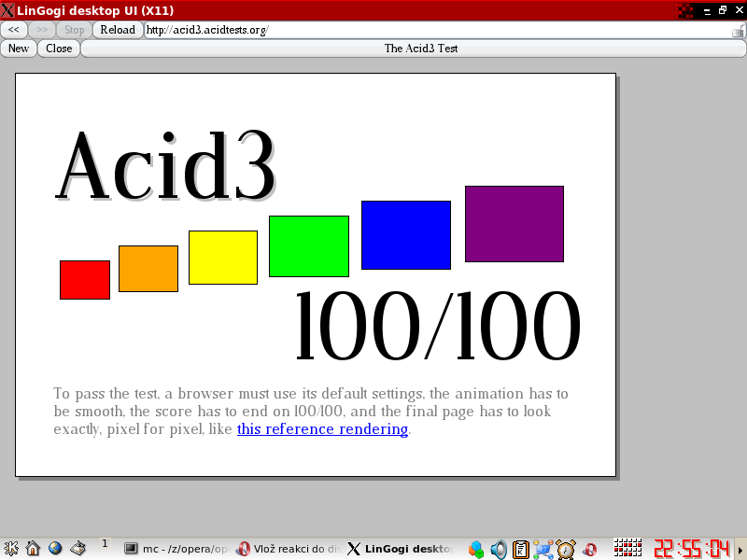Click the network tray icon
Viewport: 747px width, 560px height.
coord(543,550)
